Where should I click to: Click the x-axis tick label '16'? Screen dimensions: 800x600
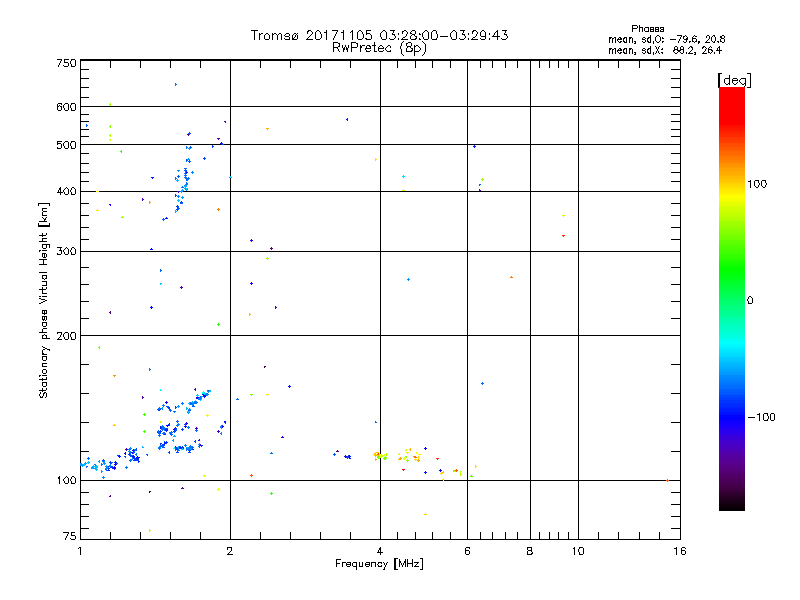(x=680, y=551)
